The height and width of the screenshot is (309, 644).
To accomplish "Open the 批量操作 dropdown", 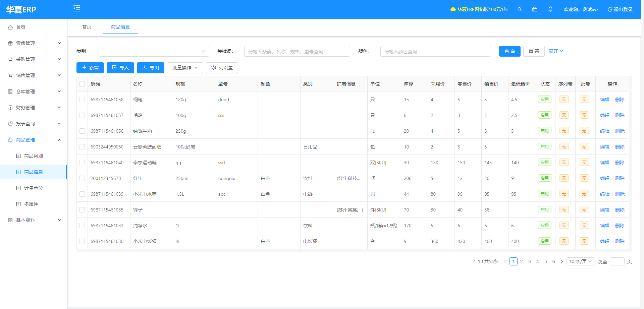I will [185, 68].
